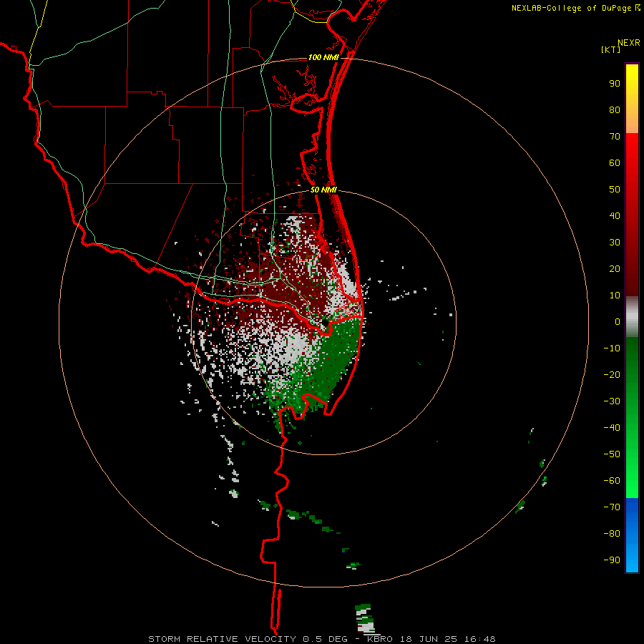Click the -80 knot scale label
The height and width of the screenshot is (644, 644).
point(612,534)
